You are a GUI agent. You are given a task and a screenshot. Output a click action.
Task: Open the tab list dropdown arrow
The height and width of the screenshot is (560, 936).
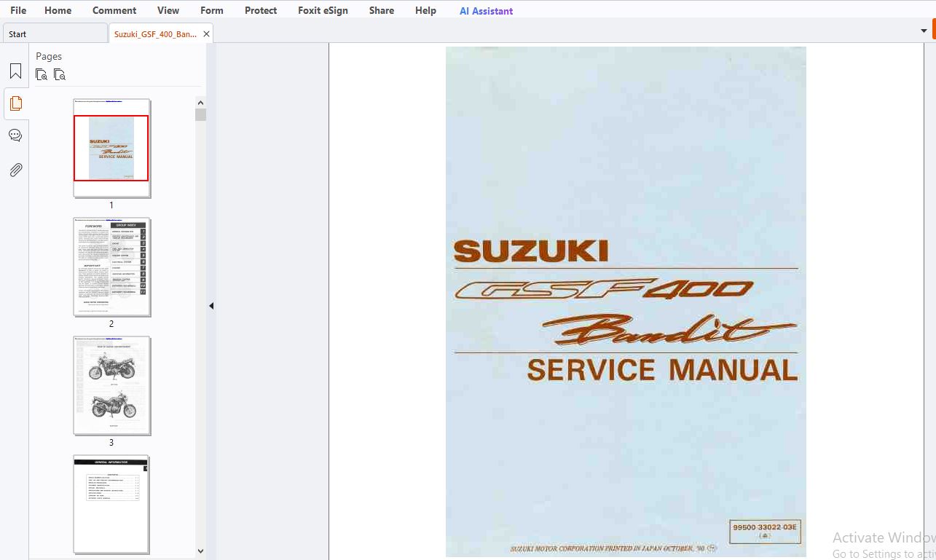point(924,31)
